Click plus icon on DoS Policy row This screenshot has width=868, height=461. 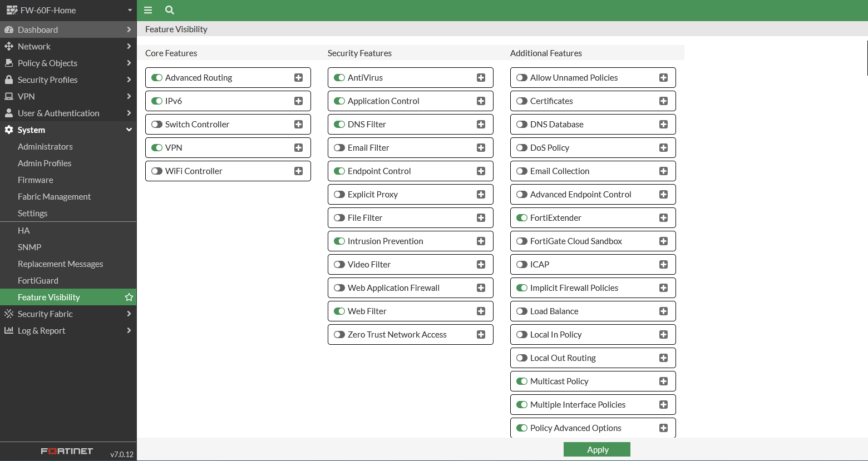coord(664,148)
